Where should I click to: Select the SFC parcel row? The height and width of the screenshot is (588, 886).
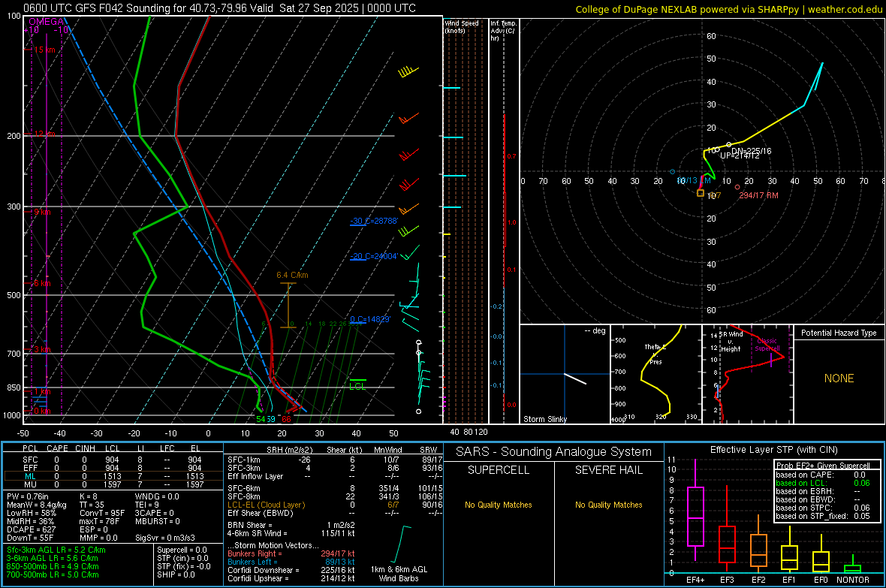tap(112, 460)
